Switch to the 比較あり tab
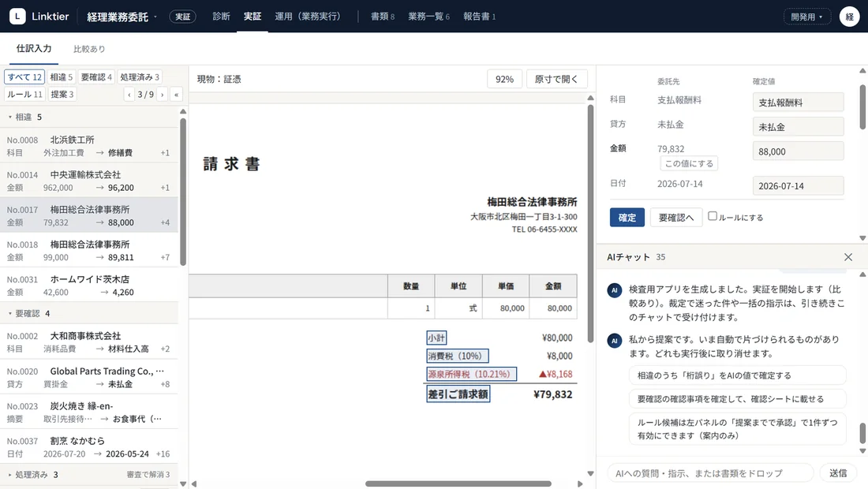 click(x=89, y=49)
